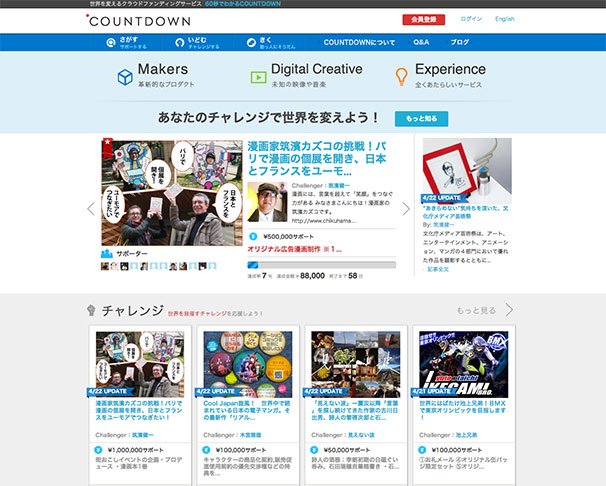Open the きく navigation item
Viewport: 606px width, 486px height.
pos(271,42)
